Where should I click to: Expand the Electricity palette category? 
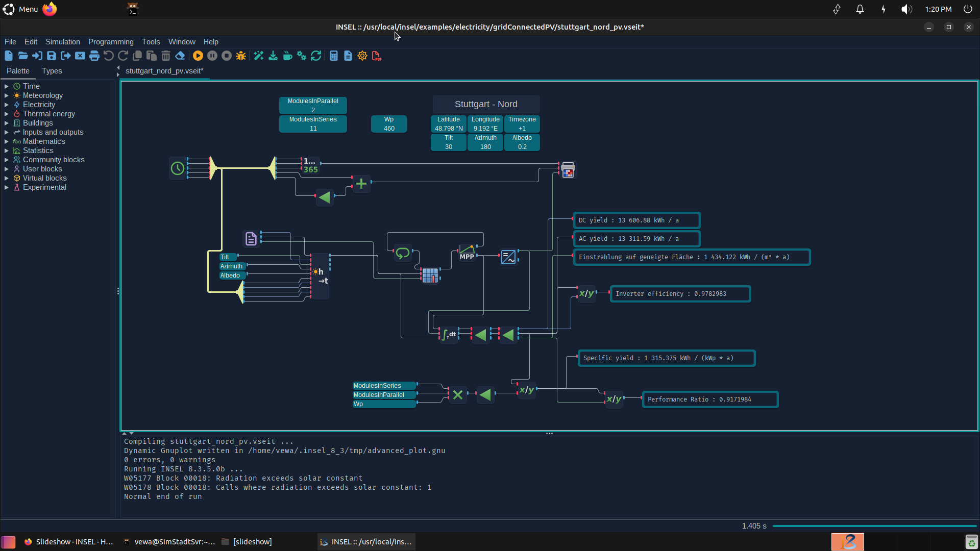pos(39,105)
